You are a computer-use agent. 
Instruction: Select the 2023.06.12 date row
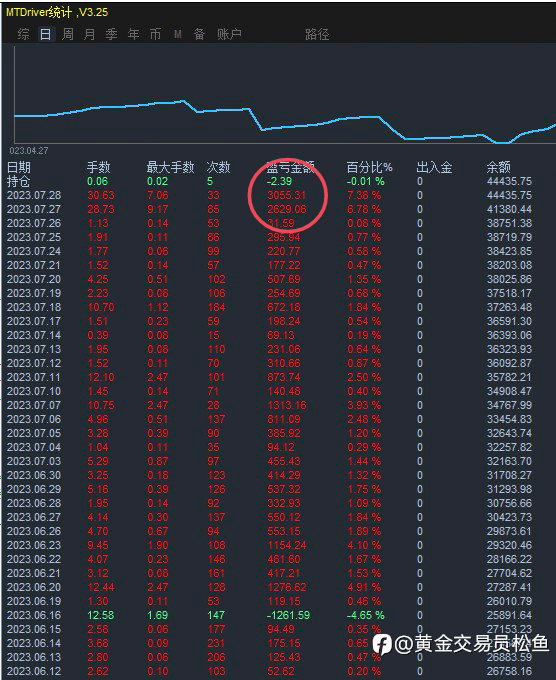click(34, 671)
